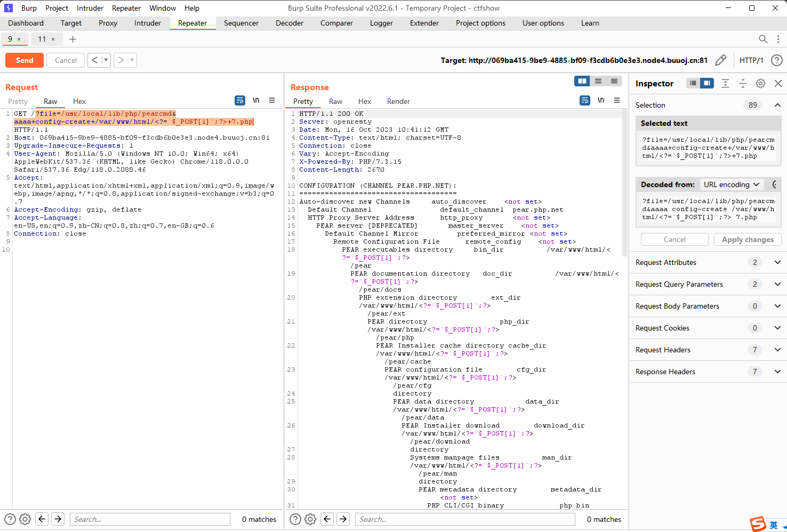
Task: Click the Sogou input method tray icon
Action: 758,525
